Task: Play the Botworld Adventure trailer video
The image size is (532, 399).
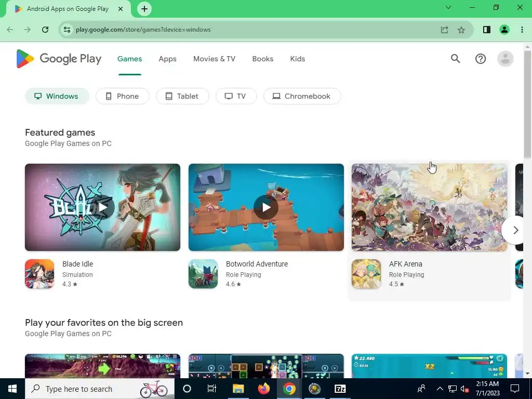Action: (266, 207)
